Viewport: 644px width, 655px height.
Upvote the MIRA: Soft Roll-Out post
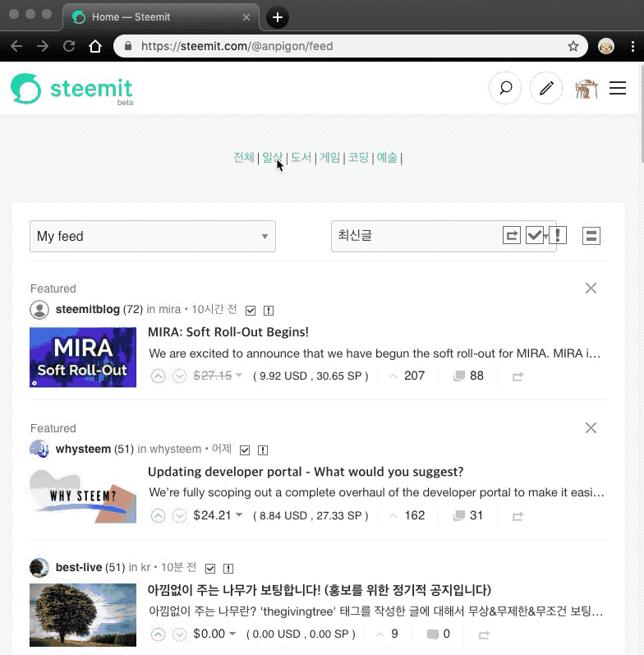(158, 376)
